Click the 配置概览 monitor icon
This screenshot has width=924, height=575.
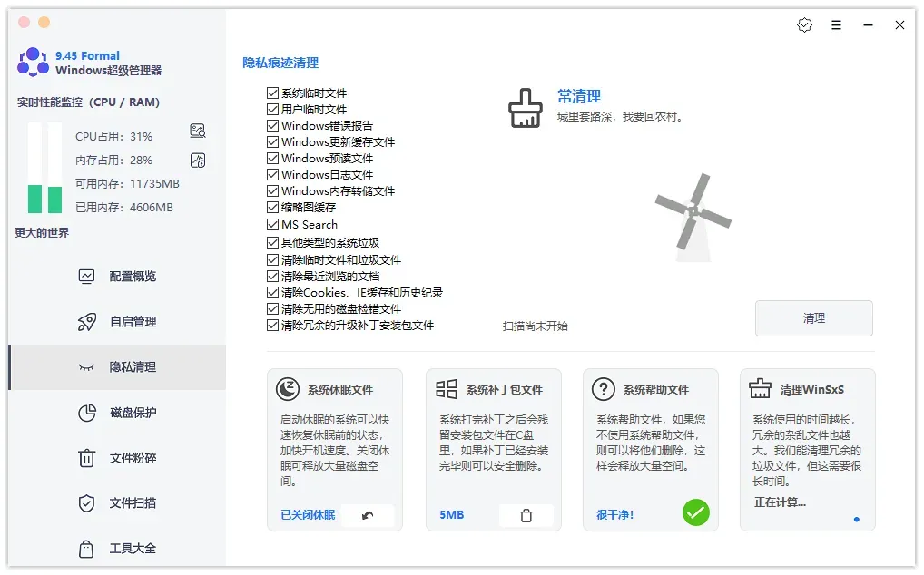pos(86,277)
